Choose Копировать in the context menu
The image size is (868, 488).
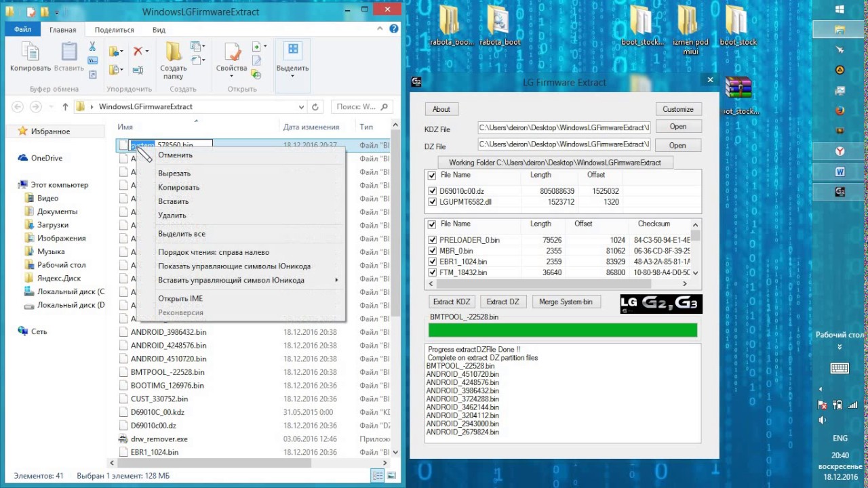(179, 188)
